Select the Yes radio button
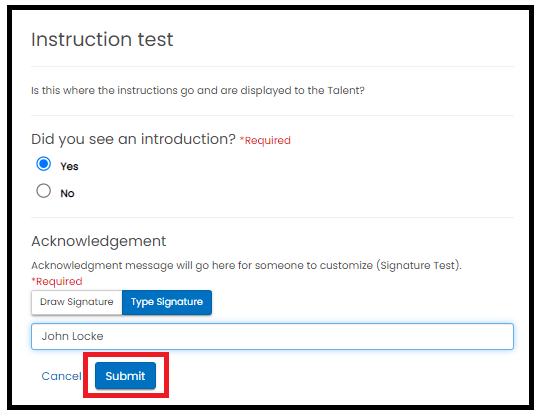Viewport: 546px width, 416px height. 44,164
